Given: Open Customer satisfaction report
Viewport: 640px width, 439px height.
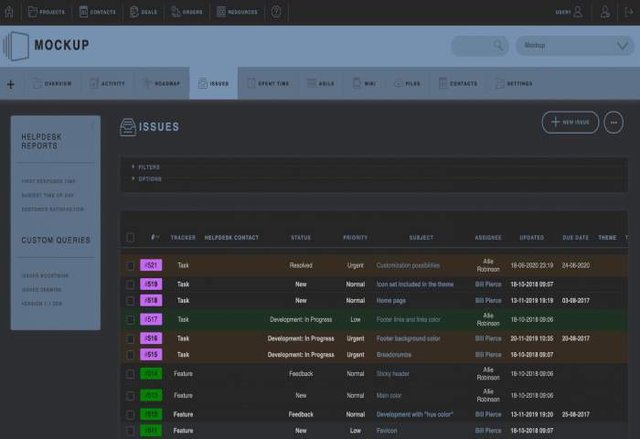Looking at the screenshot, I should 53,209.
